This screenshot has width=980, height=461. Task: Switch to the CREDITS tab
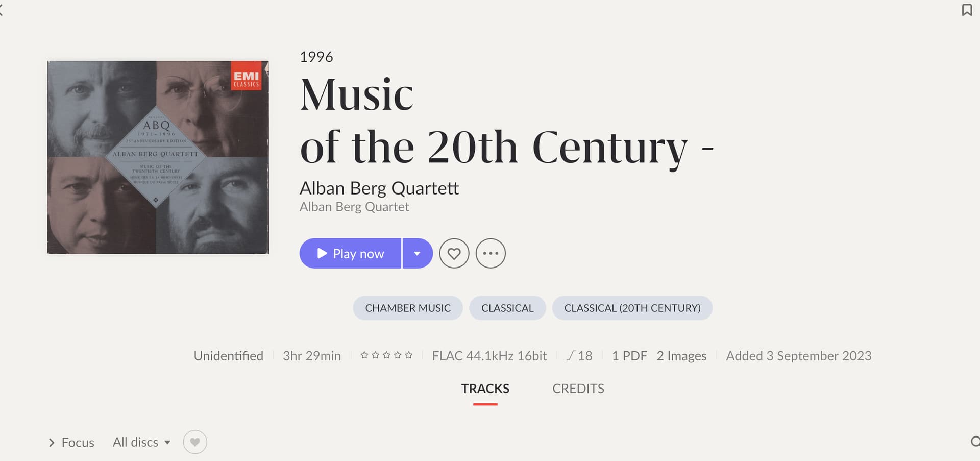point(578,389)
